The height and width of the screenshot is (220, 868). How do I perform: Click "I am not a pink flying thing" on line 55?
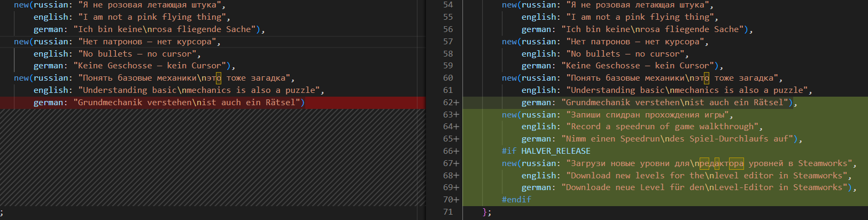click(640, 17)
